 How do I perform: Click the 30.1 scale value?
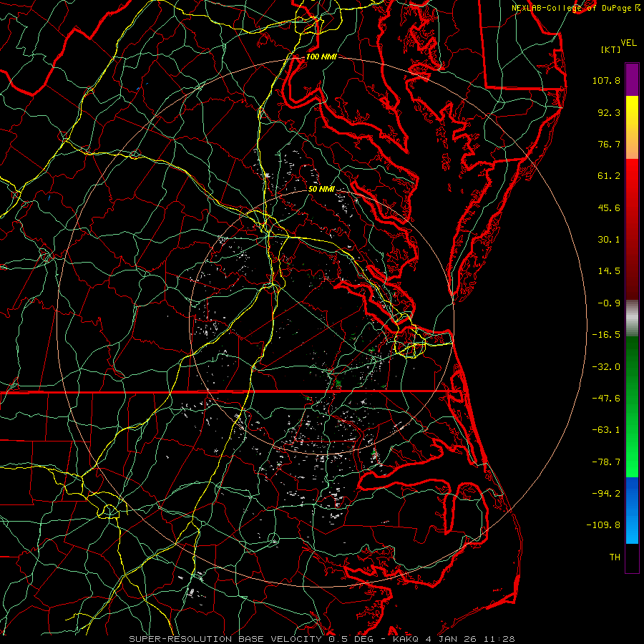[609, 240]
